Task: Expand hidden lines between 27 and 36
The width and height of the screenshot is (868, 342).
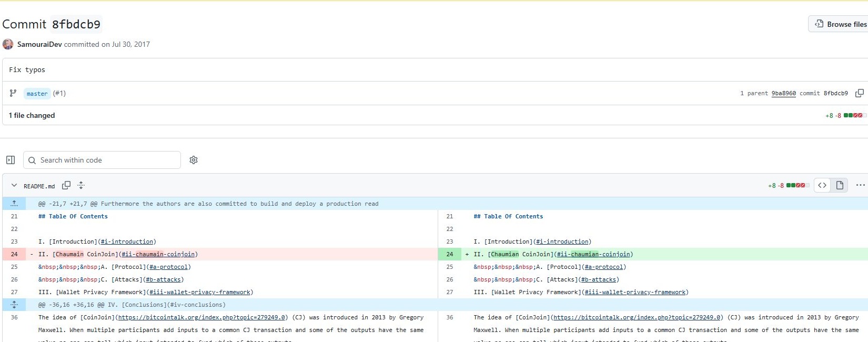Action: (x=14, y=305)
